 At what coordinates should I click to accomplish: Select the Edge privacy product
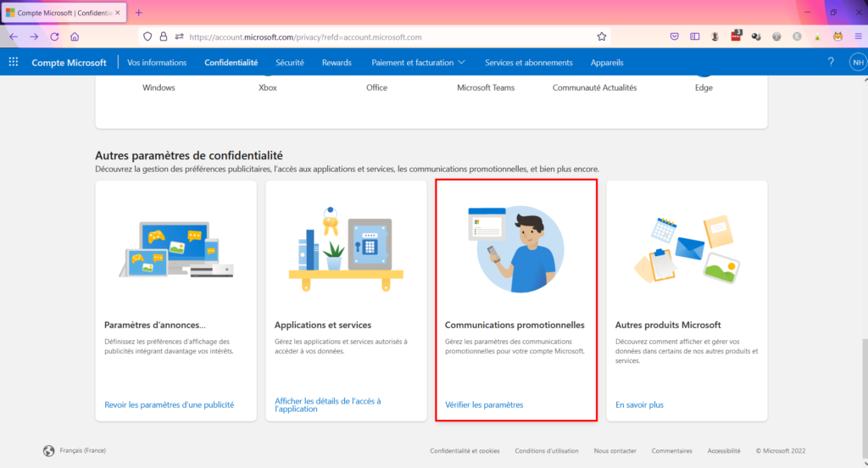(x=704, y=87)
